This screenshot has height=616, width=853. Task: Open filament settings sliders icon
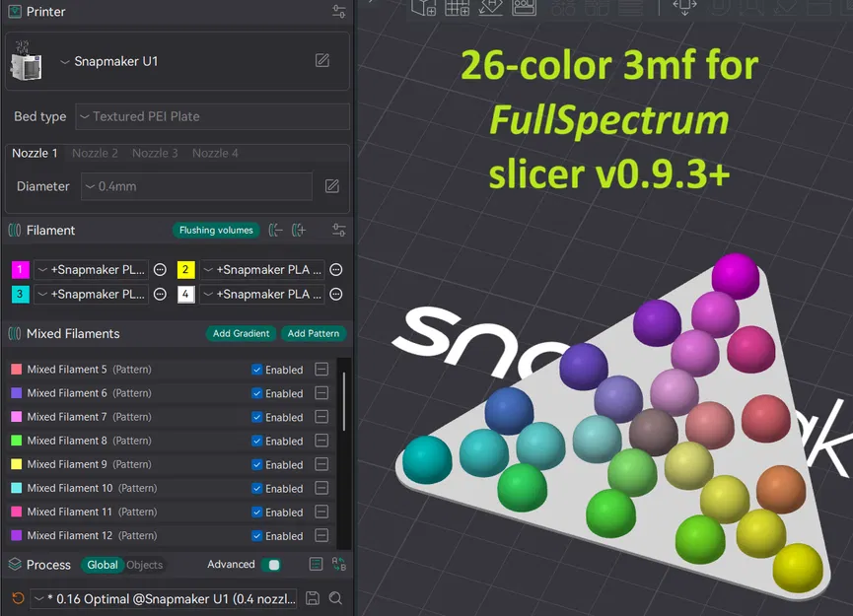338,230
